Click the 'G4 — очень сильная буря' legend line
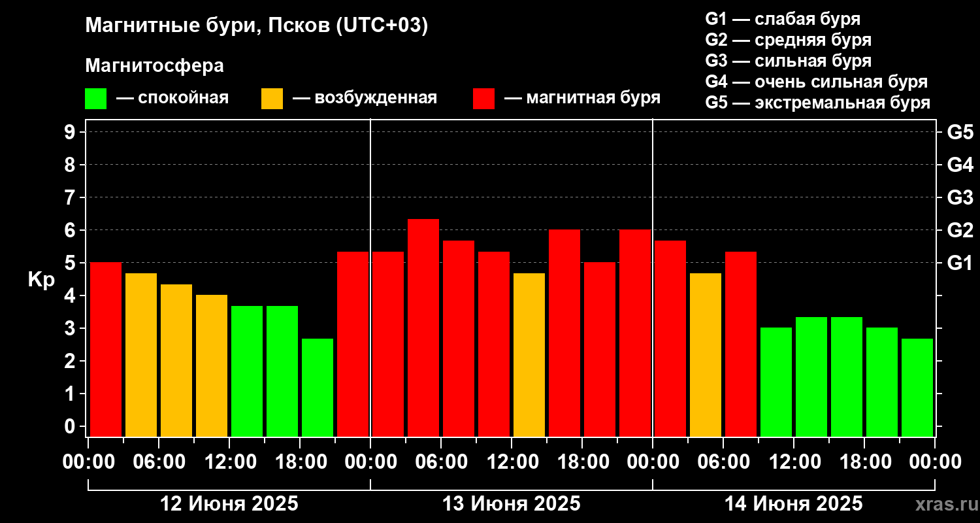The width and height of the screenshot is (980, 523). point(817,82)
